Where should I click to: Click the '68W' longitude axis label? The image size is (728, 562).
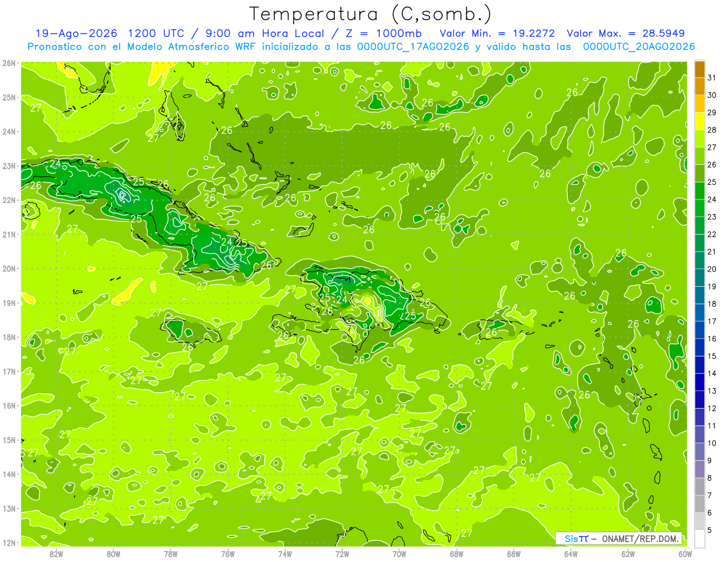pos(457,554)
